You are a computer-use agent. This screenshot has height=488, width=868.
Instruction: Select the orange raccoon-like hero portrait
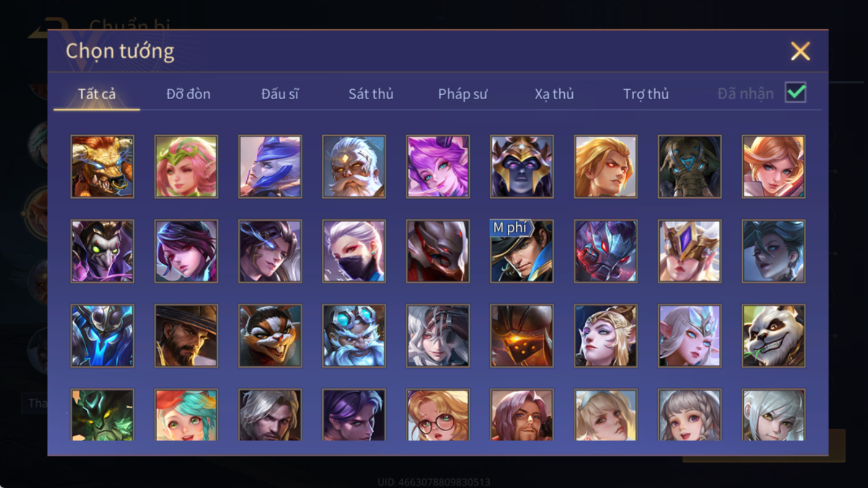coord(270,335)
